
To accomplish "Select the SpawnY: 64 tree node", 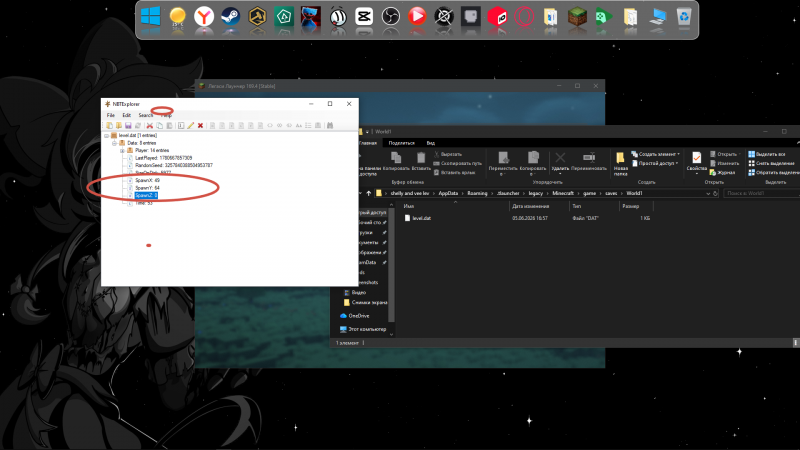I will (x=147, y=188).
